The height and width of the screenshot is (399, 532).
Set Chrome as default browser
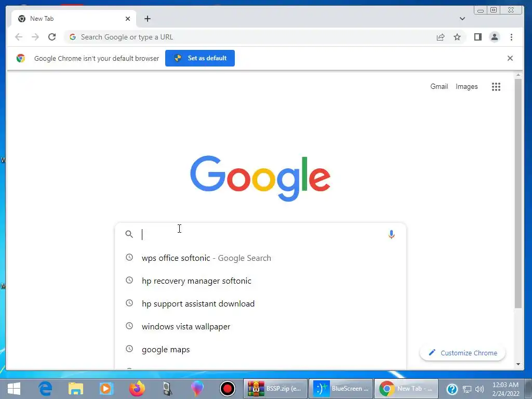click(200, 58)
